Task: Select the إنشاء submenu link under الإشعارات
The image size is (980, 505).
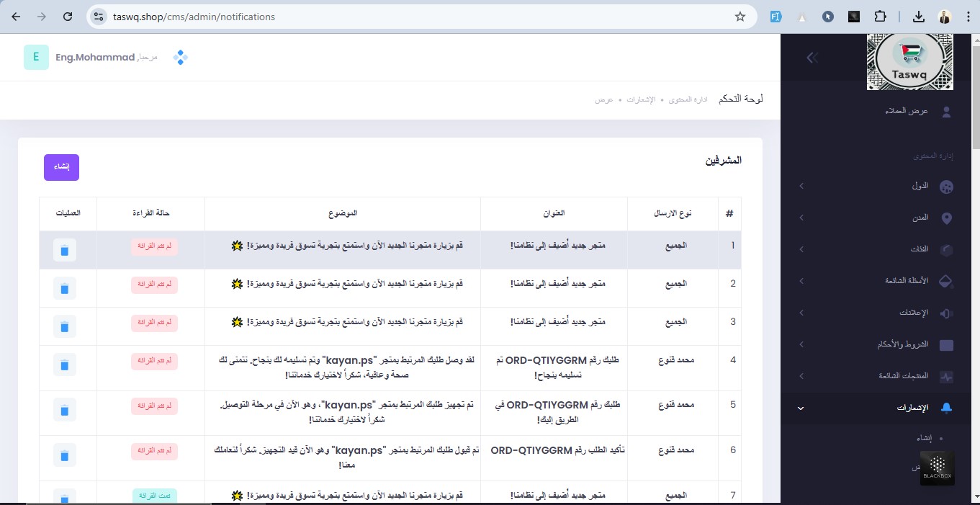Action: pyautogui.click(x=924, y=438)
